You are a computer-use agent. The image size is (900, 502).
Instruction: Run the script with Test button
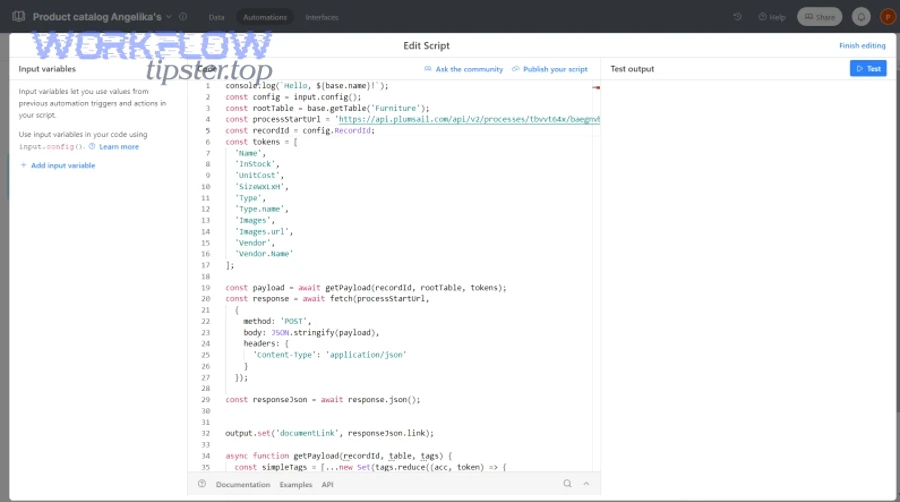coord(868,69)
